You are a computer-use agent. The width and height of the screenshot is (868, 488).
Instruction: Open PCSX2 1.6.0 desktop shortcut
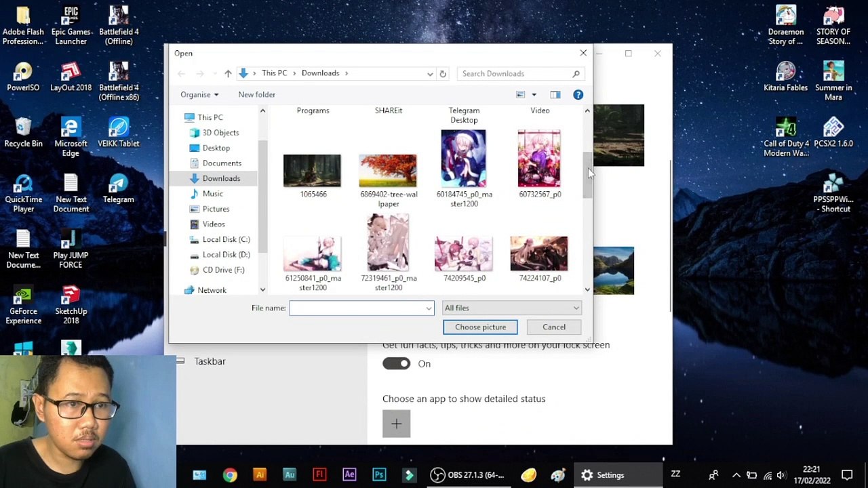point(833,134)
